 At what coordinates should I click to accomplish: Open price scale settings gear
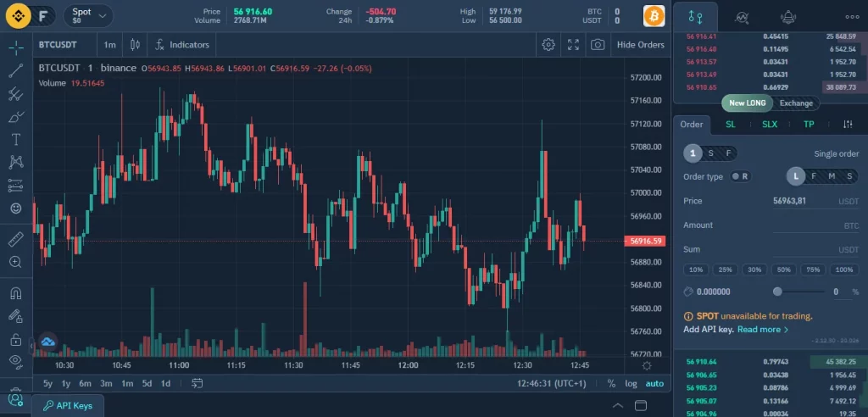coord(647,366)
